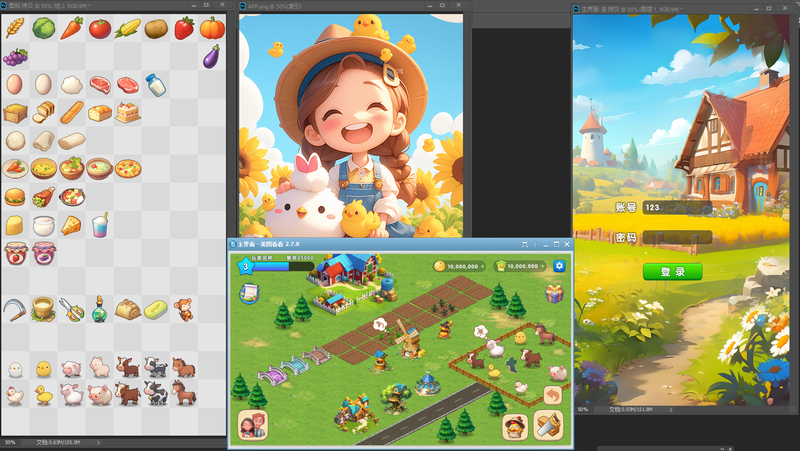
Task: Click the black-and-white cow in bottom row
Action: point(156,393)
